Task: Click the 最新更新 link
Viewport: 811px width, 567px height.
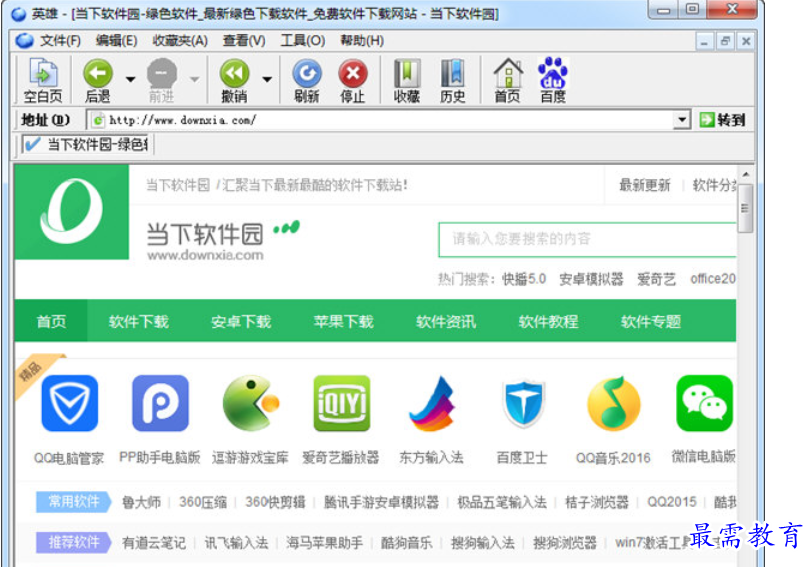Action: click(644, 185)
